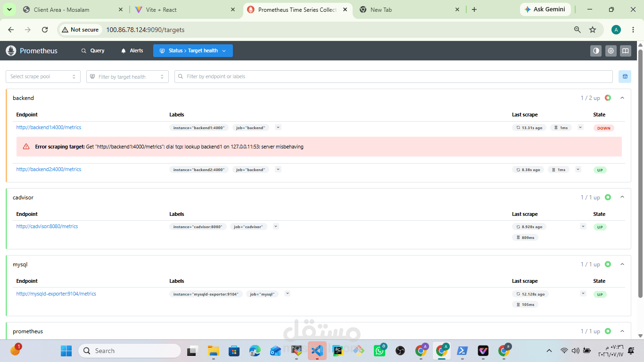Open PowerShell from the taskbar
The height and width of the screenshot is (362, 644).
point(462,351)
